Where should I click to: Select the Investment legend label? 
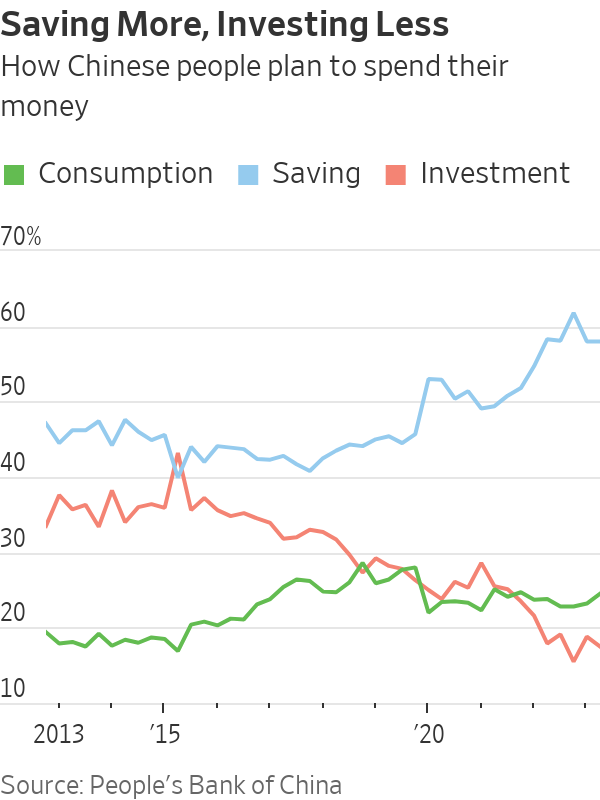pos(495,174)
